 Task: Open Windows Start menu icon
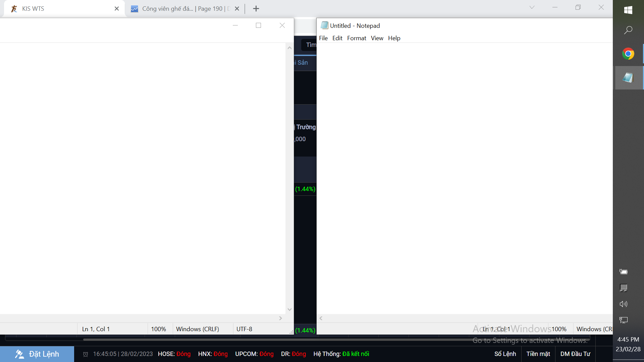(628, 10)
